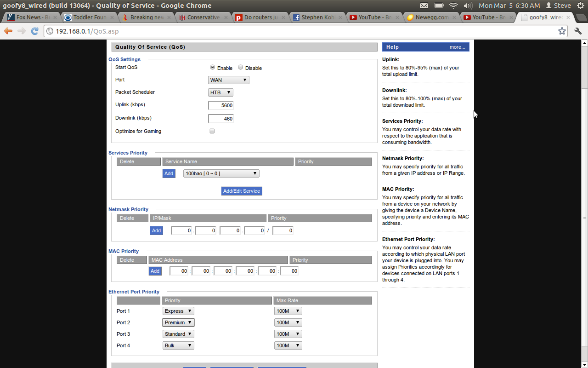Select the Disable radio button for Start QoS
This screenshot has width=588, height=368.
coord(240,67)
